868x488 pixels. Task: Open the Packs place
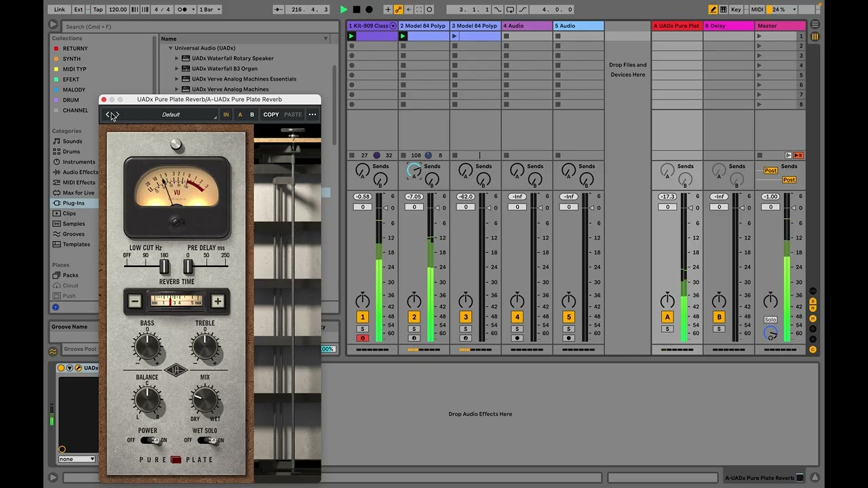[x=71, y=275]
